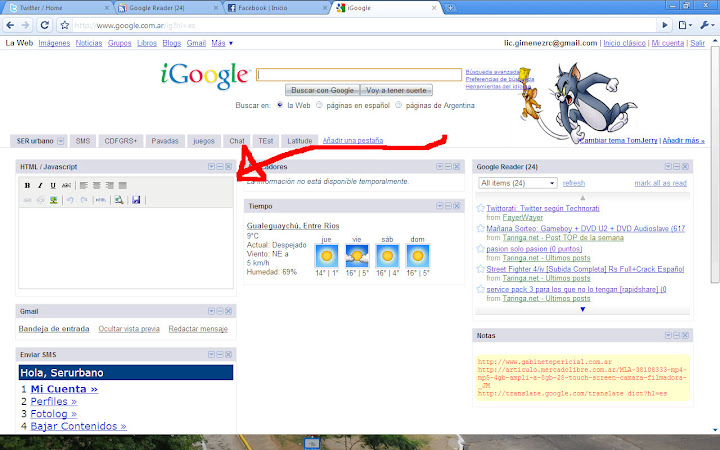Open the browser page menu icon
Screen dimensions: 720x450
click(685, 25)
